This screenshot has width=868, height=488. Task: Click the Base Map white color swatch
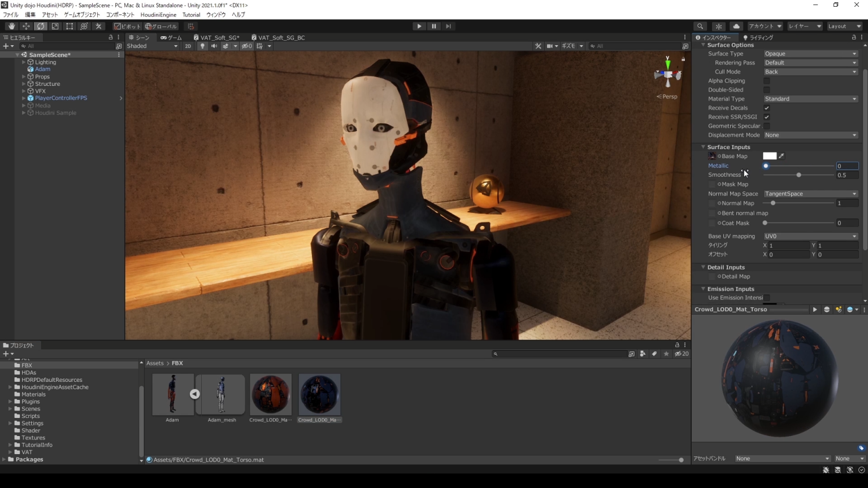[x=770, y=156]
